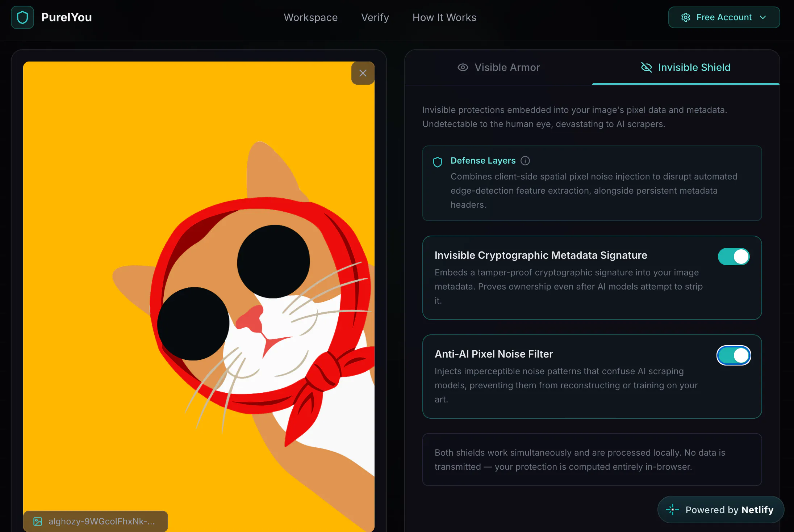Click the PureIYou brand name

point(67,17)
